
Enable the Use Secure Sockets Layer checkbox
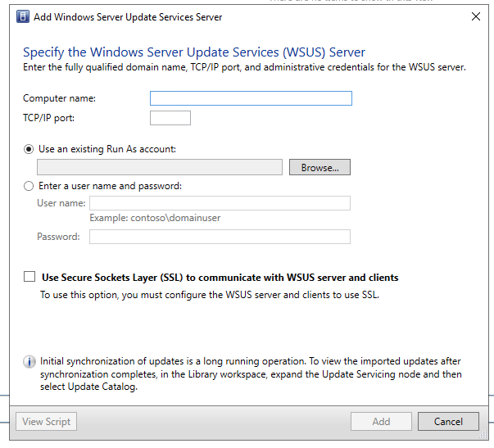(29, 277)
